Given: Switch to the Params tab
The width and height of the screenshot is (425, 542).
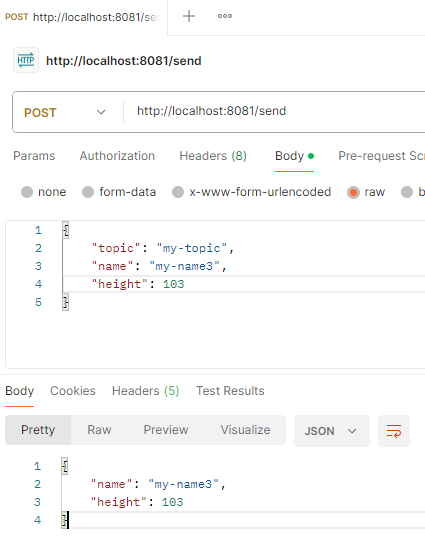Looking at the screenshot, I should (x=34, y=156).
